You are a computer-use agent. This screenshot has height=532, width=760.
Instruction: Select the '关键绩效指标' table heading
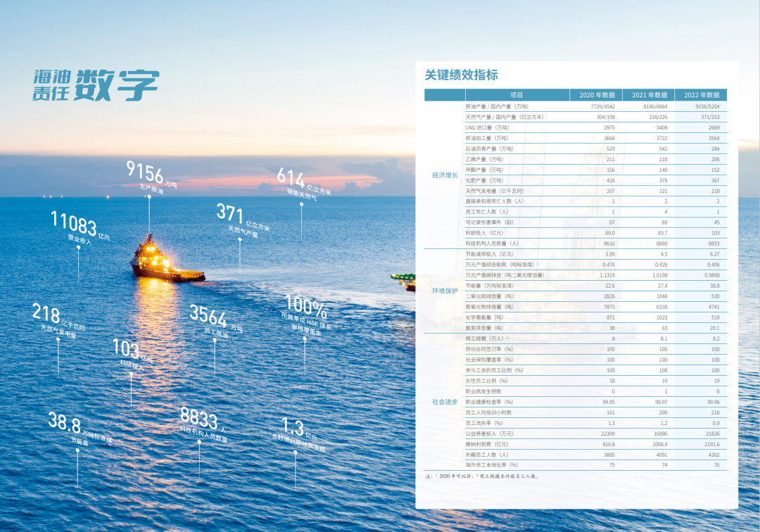pos(462,75)
